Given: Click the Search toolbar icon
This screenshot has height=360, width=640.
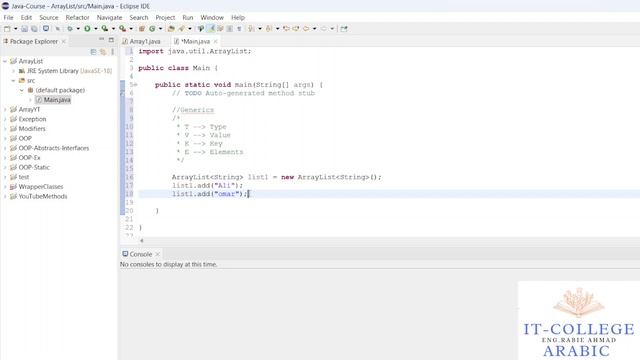Looking at the screenshot, I should pos(182,29).
